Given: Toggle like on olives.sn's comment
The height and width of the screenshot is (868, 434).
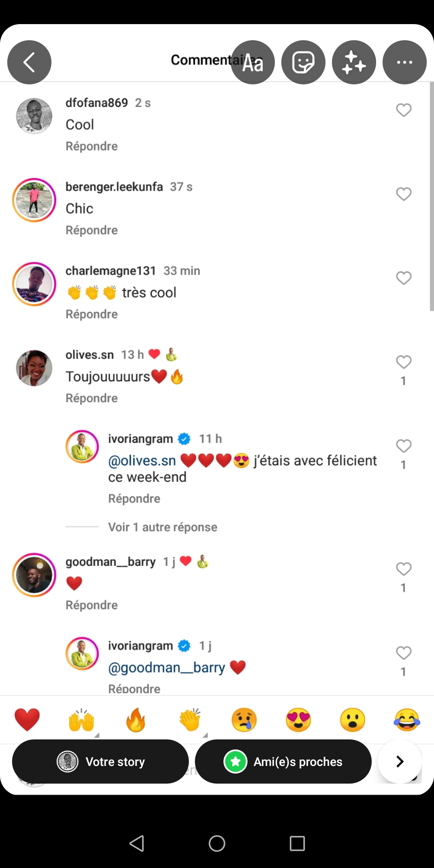Looking at the screenshot, I should (x=403, y=362).
